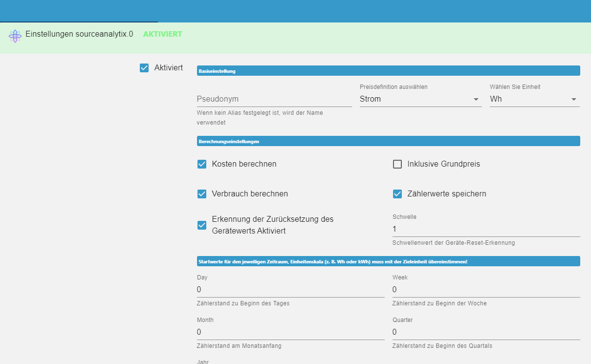Click the Pseudonym input field
Viewport: 591px width, 364px height.
(x=274, y=99)
